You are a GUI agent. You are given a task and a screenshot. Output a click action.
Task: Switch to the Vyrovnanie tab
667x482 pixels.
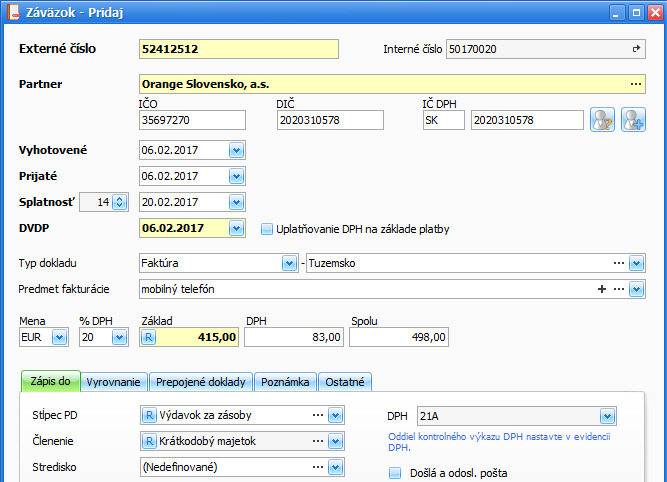[x=114, y=382]
